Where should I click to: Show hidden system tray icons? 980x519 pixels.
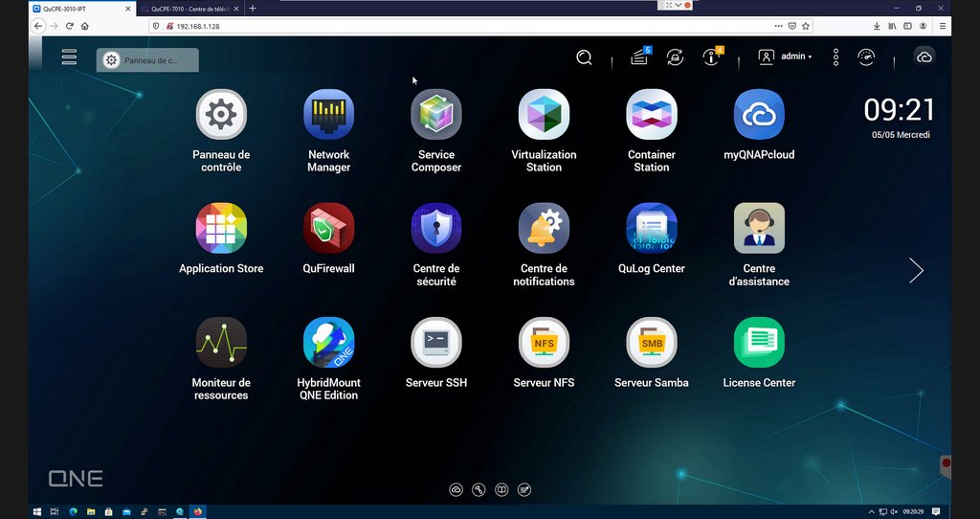[x=871, y=511]
